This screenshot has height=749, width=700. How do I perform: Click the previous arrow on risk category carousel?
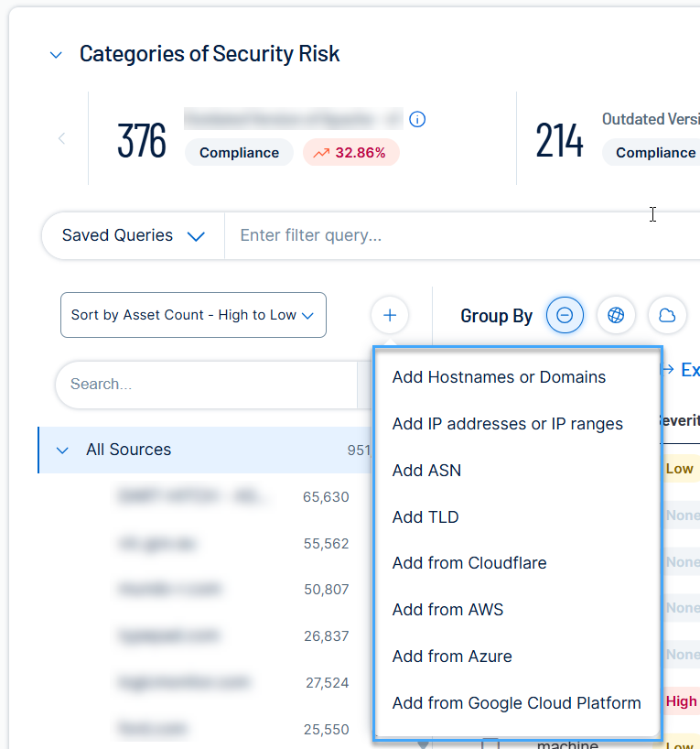pyautogui.click(x=62, y=139)
